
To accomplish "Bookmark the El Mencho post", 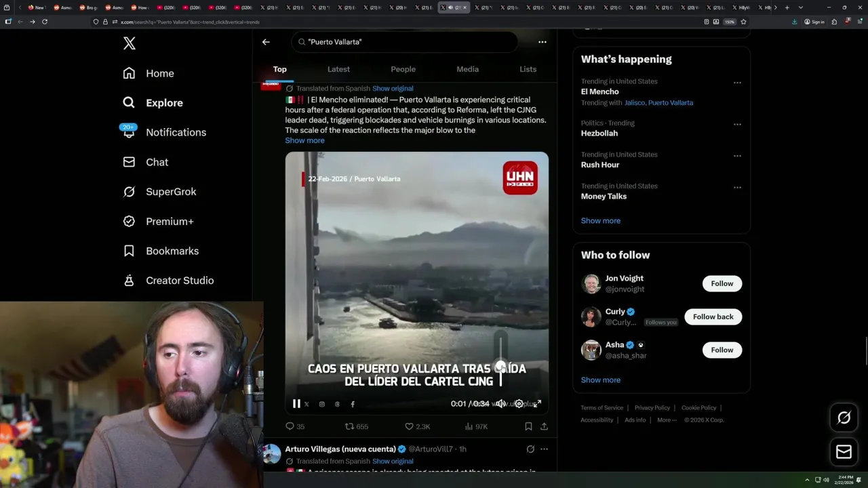I will [x=528, y=426].
